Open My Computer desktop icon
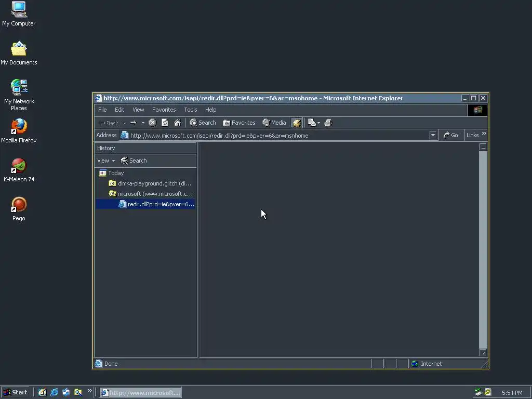532x399 pixels. [19, 14]
